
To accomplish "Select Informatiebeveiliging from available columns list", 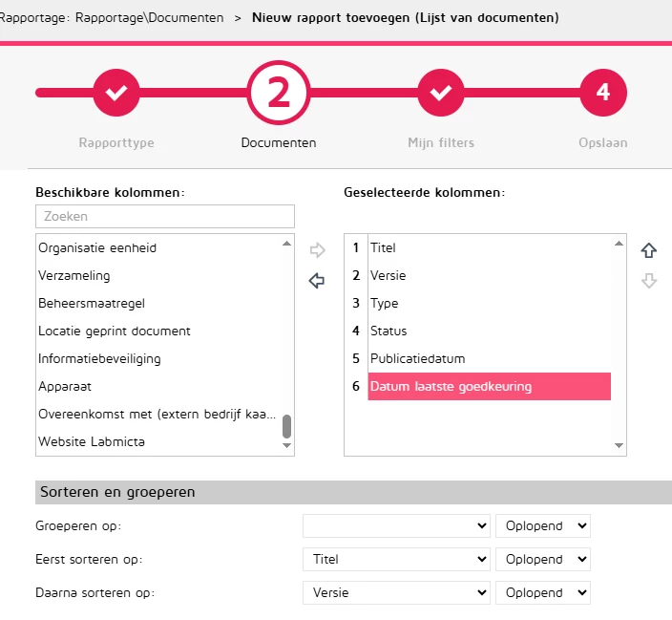I will pos(99,358).
